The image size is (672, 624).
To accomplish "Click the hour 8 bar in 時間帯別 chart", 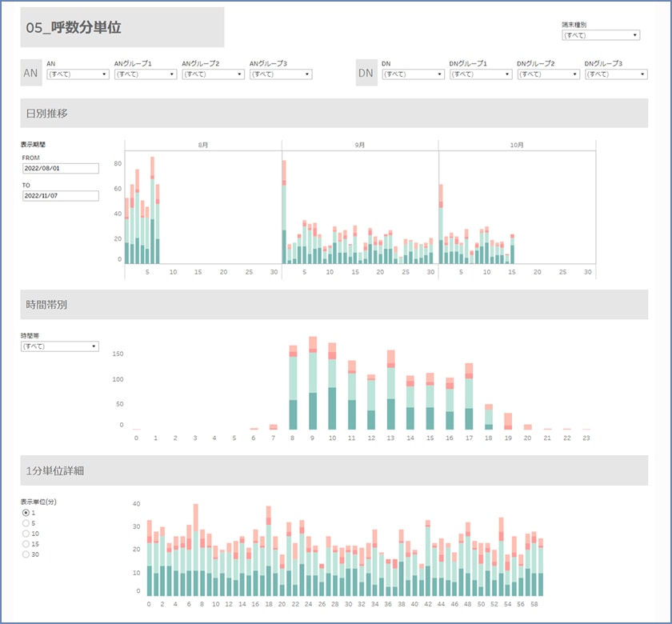I will click(293, 387).
